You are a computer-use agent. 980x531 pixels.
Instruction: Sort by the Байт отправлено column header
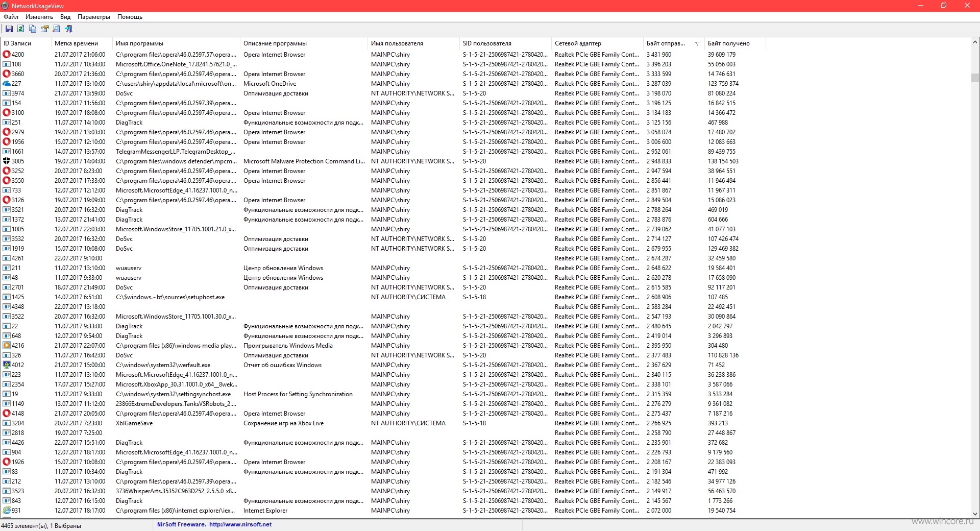coord(674,43)
